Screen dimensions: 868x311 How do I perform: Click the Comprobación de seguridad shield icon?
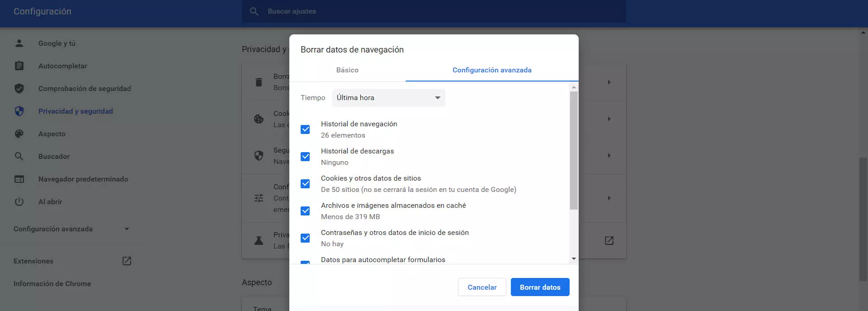(19, 89)
